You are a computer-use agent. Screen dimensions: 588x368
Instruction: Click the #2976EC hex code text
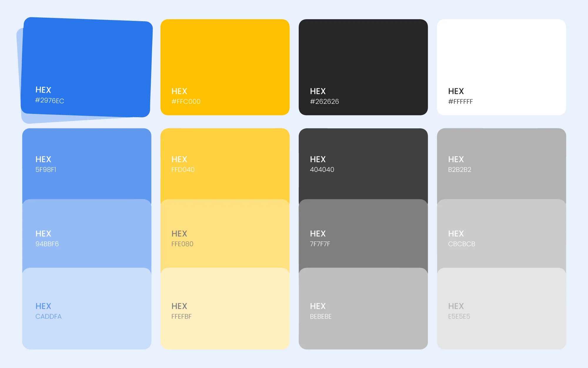(x=49, y=101)
